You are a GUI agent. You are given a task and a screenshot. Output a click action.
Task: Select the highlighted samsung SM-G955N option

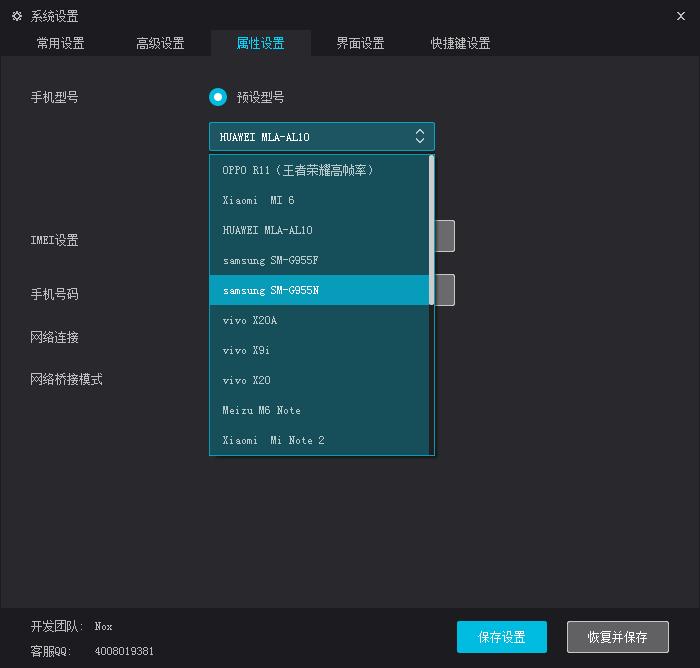pos(319,290)
